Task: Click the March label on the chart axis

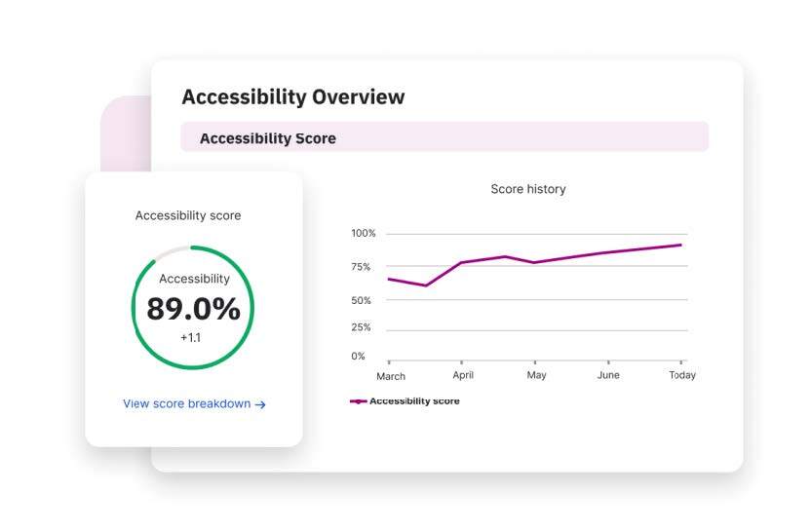Action: (391, 375)
